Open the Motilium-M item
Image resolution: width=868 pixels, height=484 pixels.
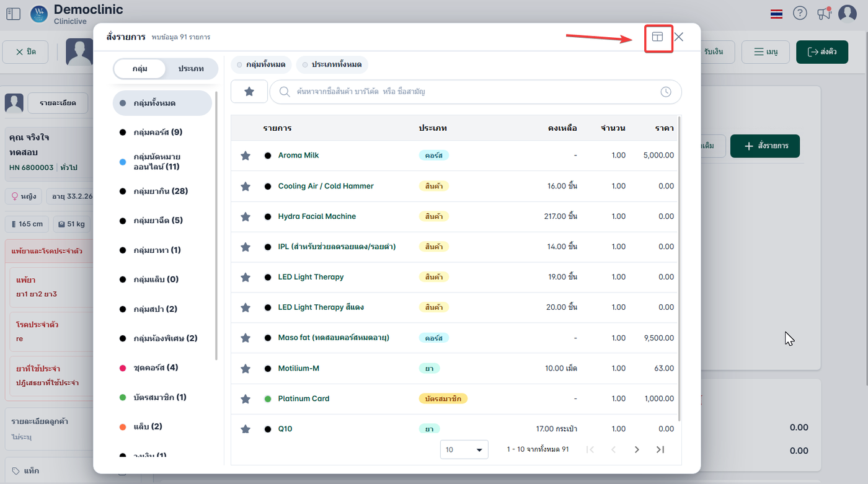[x=298, y=368]
